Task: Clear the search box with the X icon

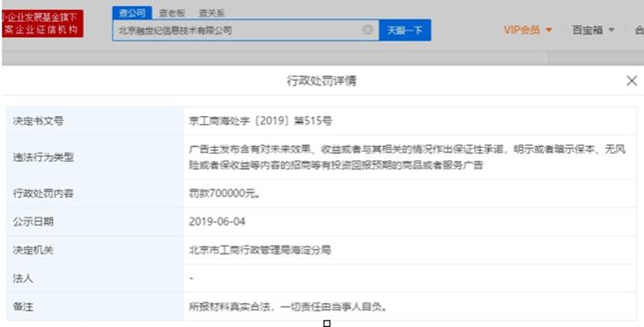Action: pos(367,30)
